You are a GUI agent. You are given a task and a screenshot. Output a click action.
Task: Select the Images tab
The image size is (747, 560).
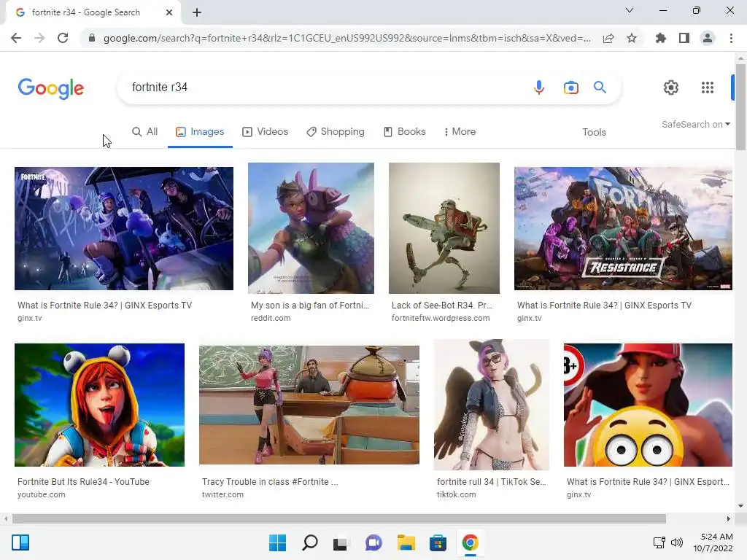click(x=200, y=132)
